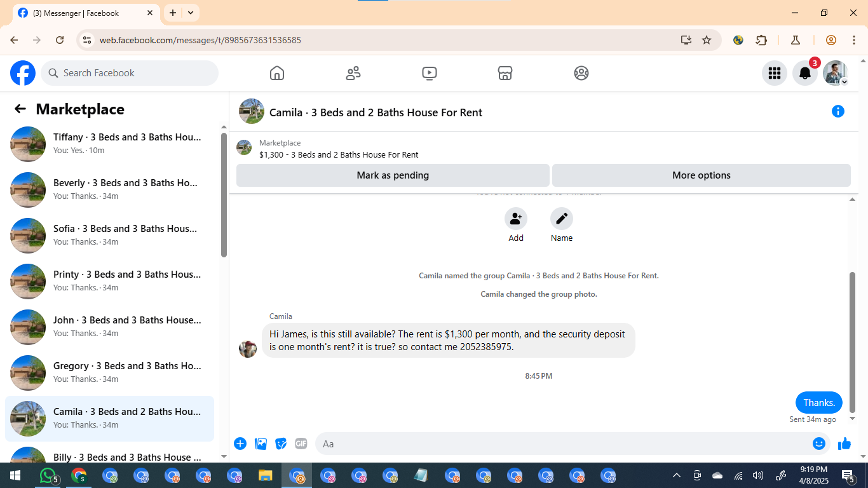
Task: View site information icon in address bar
Action: 87,40
